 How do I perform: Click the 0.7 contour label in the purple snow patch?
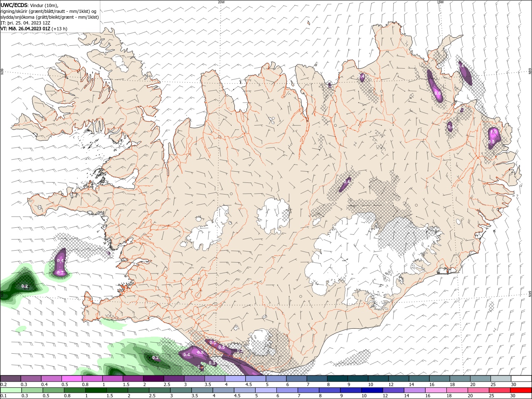point(60,273)
